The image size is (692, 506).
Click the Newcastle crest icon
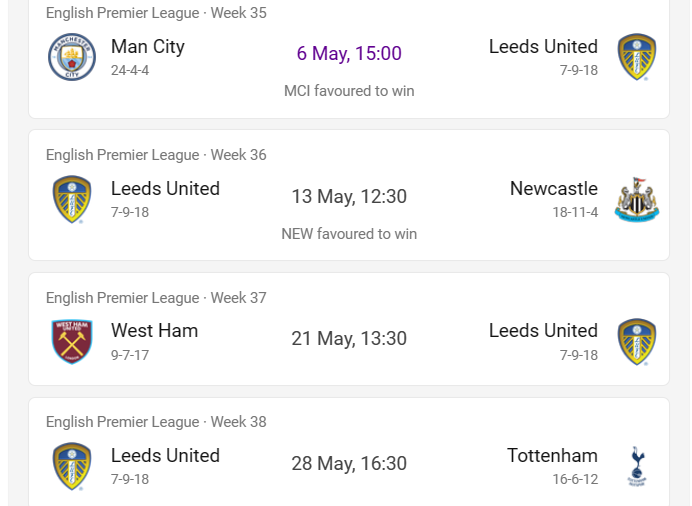636,199
